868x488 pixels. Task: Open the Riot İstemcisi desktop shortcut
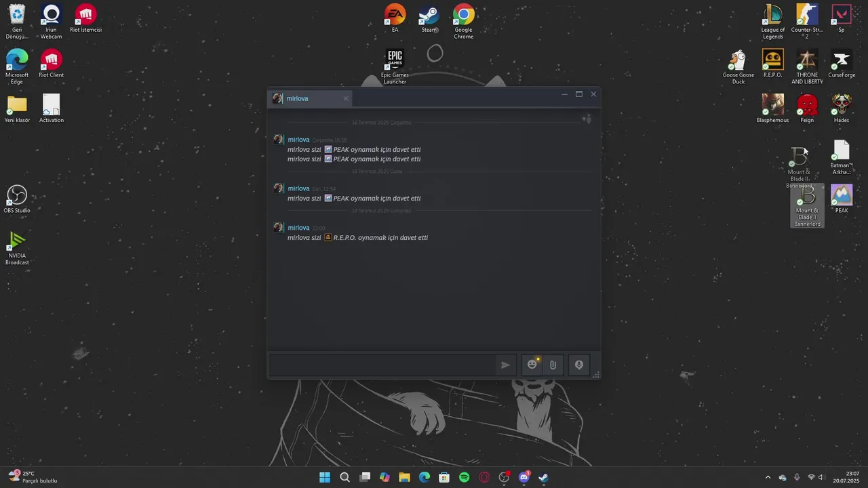85,18
